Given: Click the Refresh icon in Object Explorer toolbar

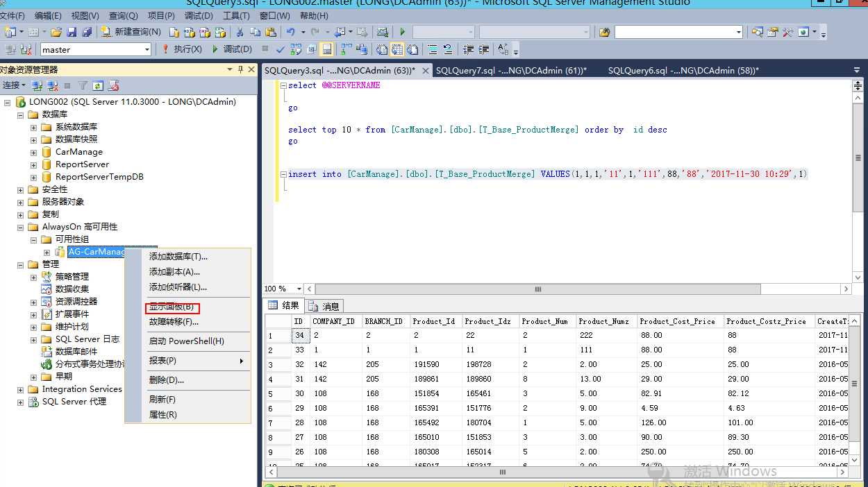Looking at the screenshot, I should coord(98,85).
